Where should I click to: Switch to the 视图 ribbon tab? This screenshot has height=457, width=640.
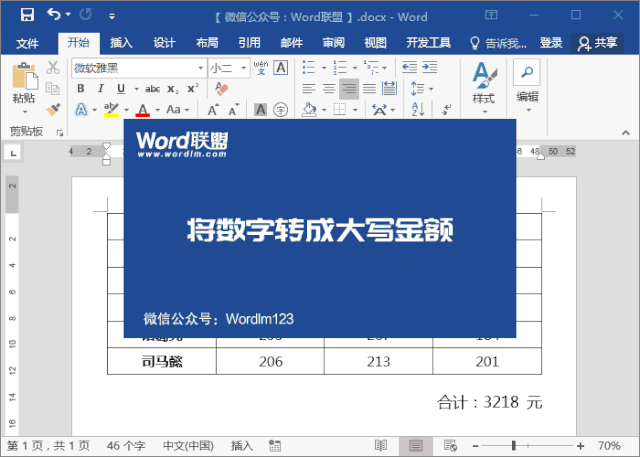[x=375, y=42]
